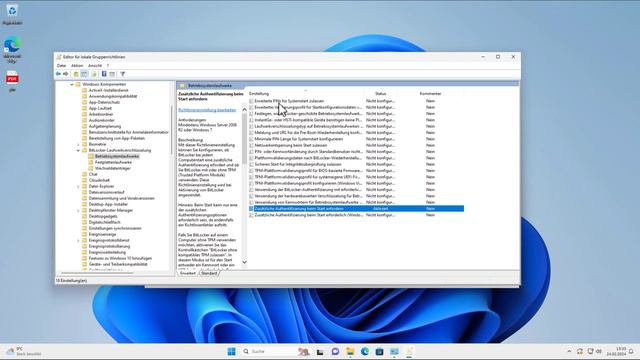Open the Windows Start button
This screenshot has width=640, height=360.
[231, 351]
